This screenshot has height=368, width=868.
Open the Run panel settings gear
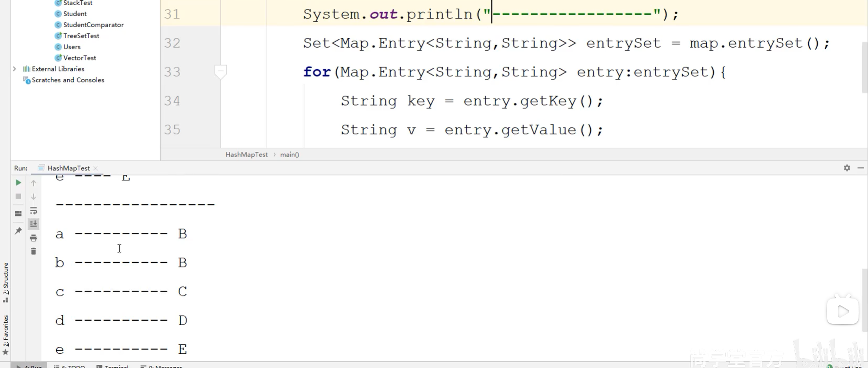pyautogui.click(x=846, y=168)
